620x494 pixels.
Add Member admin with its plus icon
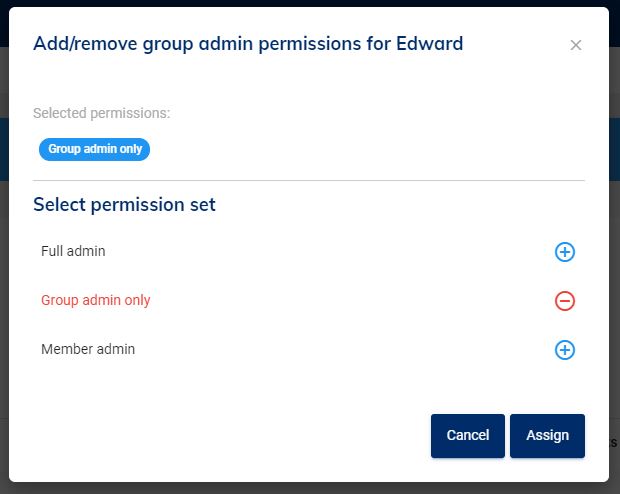[x=564, y=350]
